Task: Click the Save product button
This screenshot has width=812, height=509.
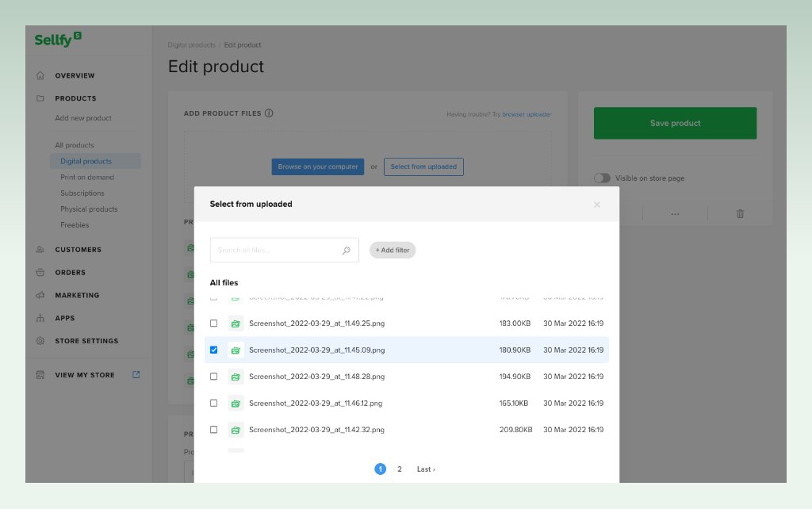Action: coord(676,123)
